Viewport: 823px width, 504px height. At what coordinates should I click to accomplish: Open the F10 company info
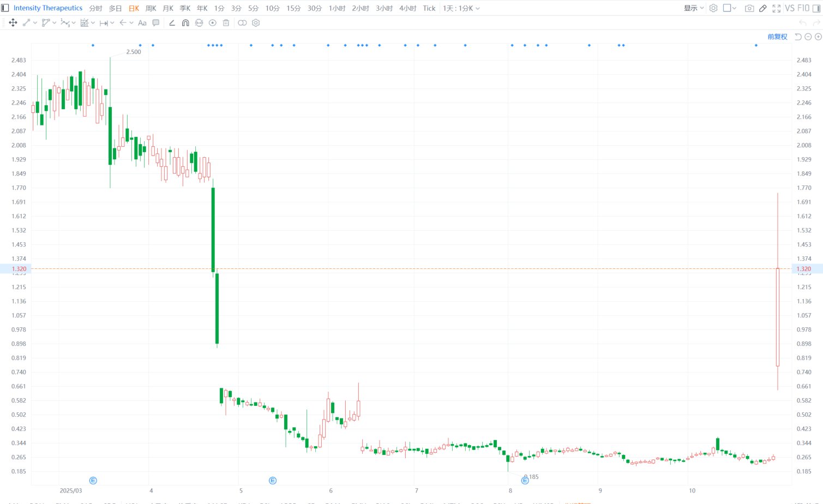point(803,8)
